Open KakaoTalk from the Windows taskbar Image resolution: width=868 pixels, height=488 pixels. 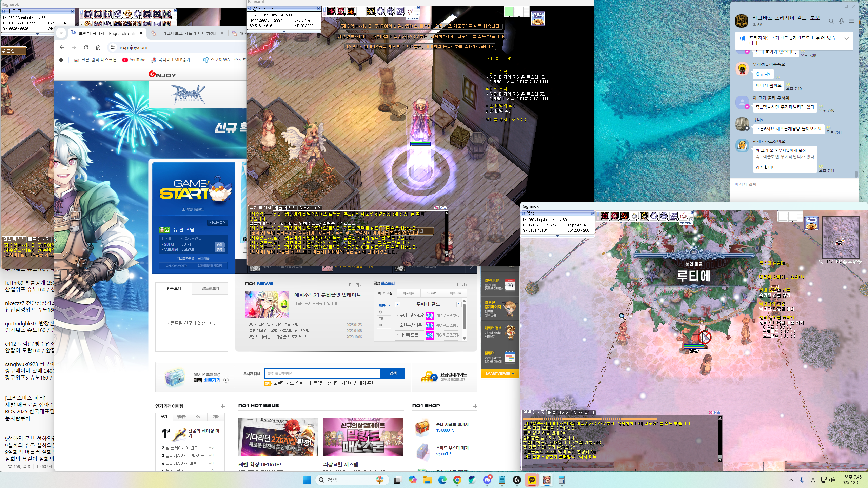532,480
